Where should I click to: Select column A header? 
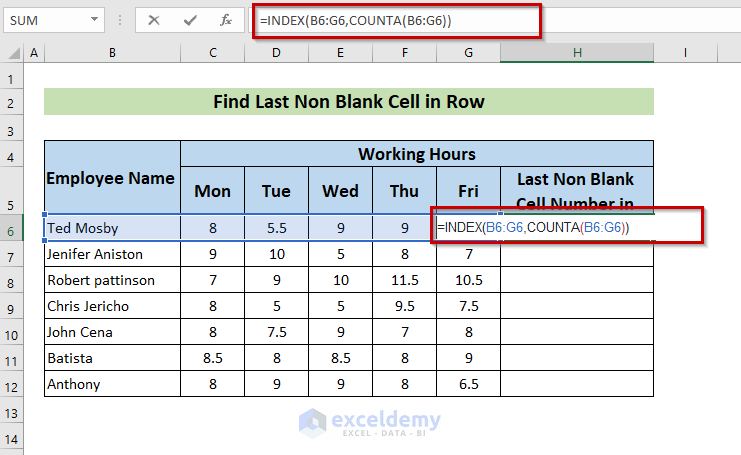34,53
